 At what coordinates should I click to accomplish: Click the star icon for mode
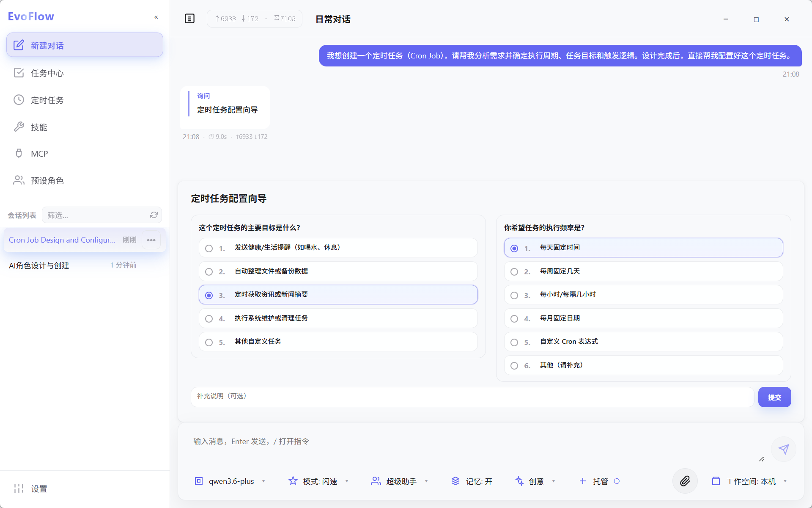[293, 481]
